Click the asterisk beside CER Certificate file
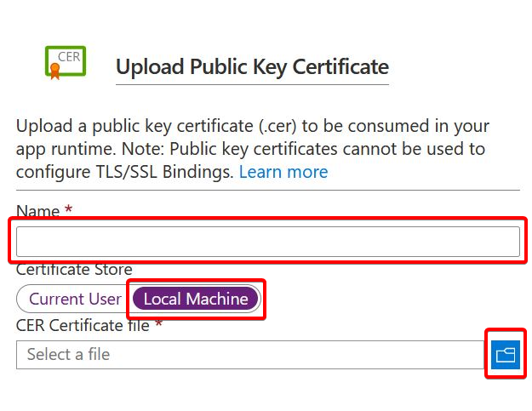This screenshot has height=411, width=532. click(x=158, y=323)
